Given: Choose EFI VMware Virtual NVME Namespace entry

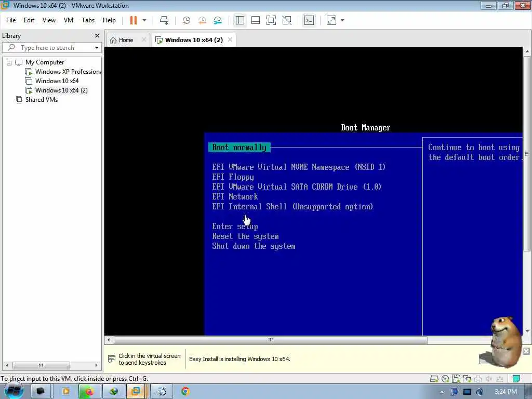Looking at the screenshot, I should 299,167.
